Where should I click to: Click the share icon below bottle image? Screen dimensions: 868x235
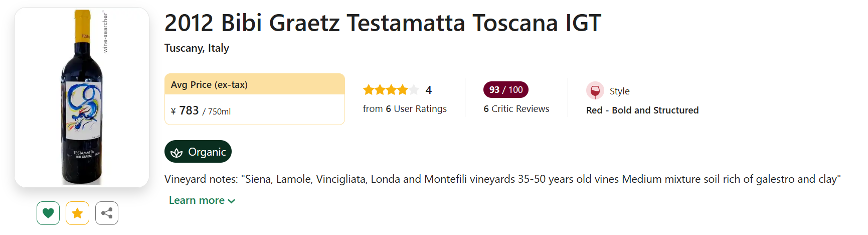coord(107,213)
